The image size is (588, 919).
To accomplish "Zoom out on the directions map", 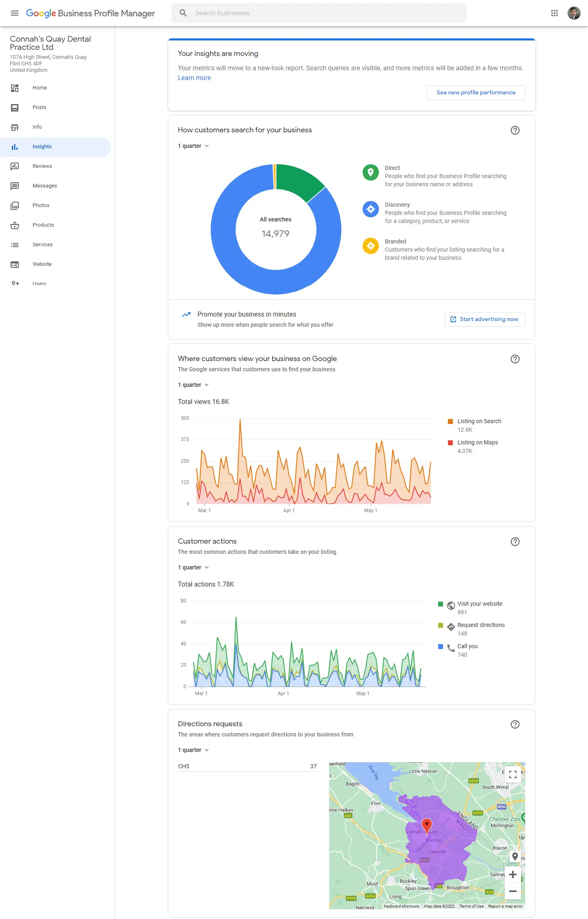I will (513, 891).
